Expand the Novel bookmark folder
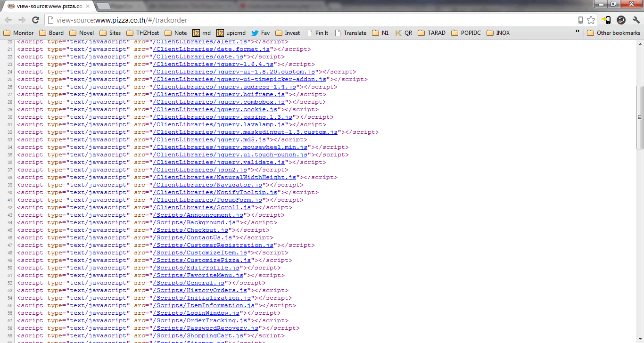This screenshot has width=644, height=343. (x=82, y=33)
